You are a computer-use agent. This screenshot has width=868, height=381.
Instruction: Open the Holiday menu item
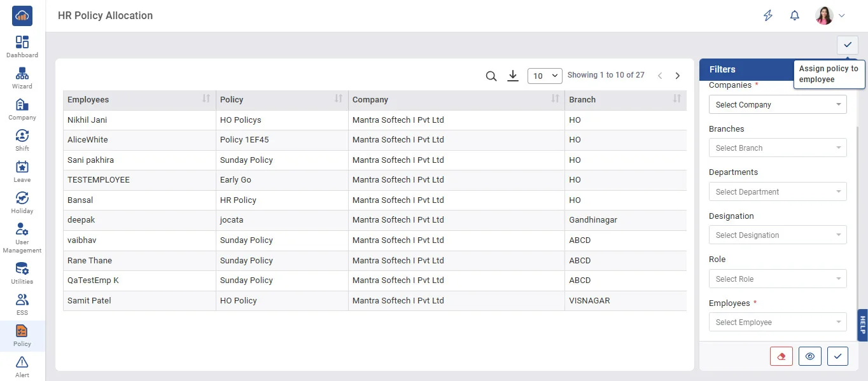tap(22, 202)
